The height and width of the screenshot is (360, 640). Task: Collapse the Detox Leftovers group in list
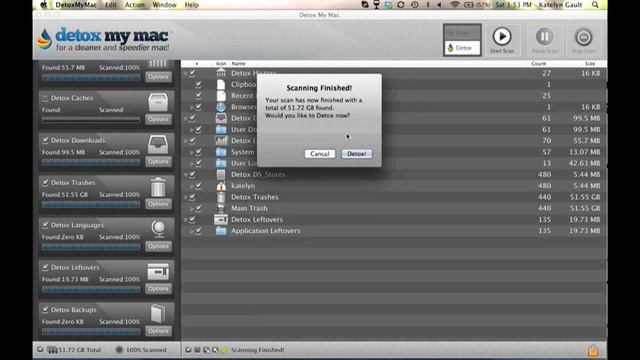[x=186, y=220]
